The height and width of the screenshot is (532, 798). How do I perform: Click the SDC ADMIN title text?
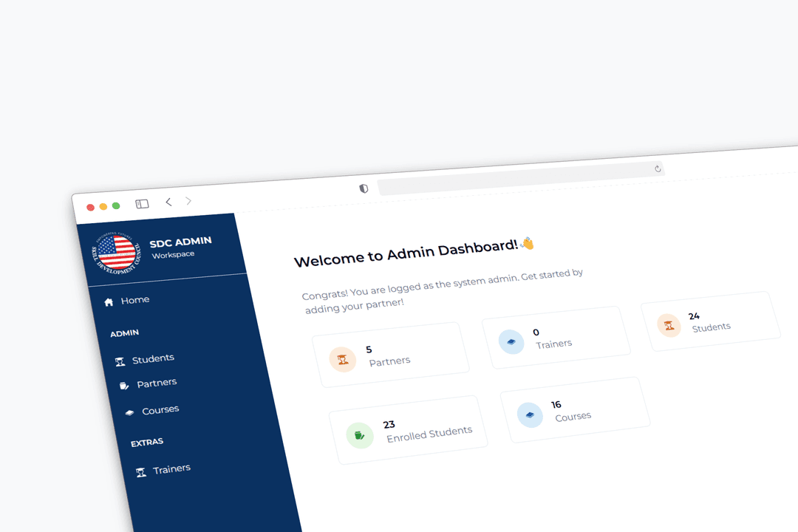181,242
